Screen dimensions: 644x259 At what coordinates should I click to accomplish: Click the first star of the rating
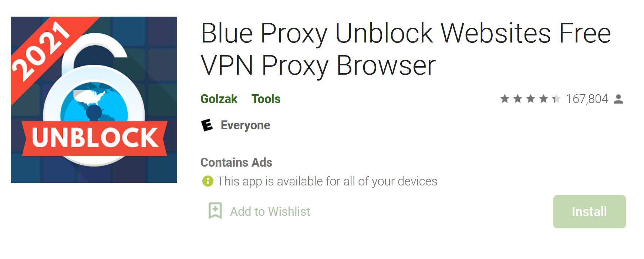click(x=505, y=99)
